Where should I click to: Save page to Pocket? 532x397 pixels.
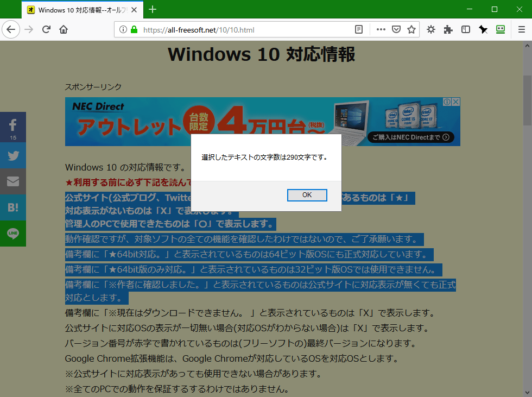click(x=396, y=29)
